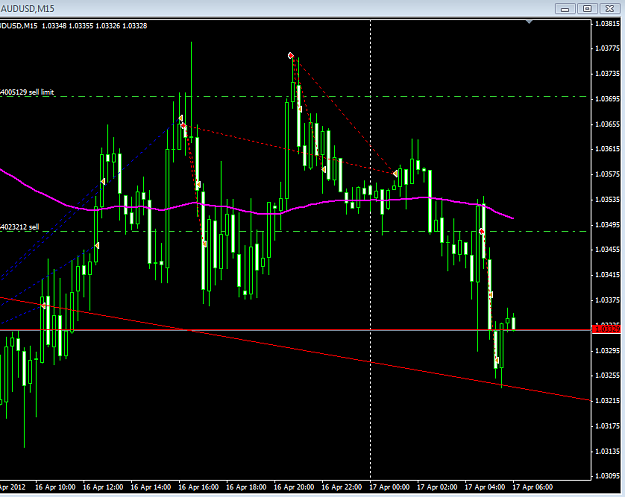Click the orange arrow near 16 Apr 22:00 at 1.03575
This screenshot has width=625, height=497.
324,169
